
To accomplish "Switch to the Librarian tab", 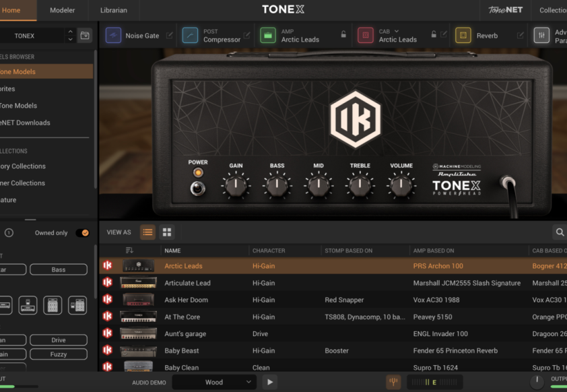I will pos(114,10).
